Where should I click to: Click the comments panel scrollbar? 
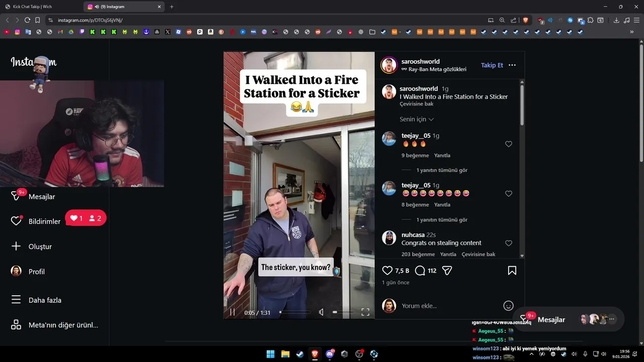coord(522,106)
